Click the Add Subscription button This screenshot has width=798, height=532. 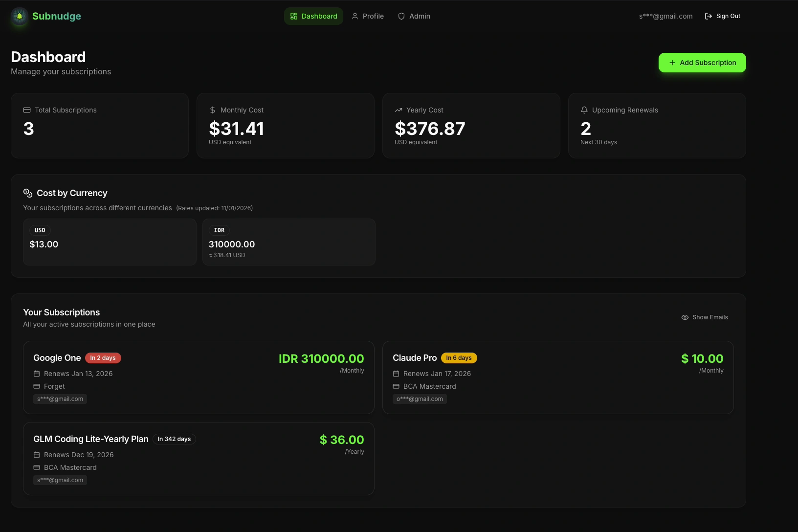(x=702, y=63)
